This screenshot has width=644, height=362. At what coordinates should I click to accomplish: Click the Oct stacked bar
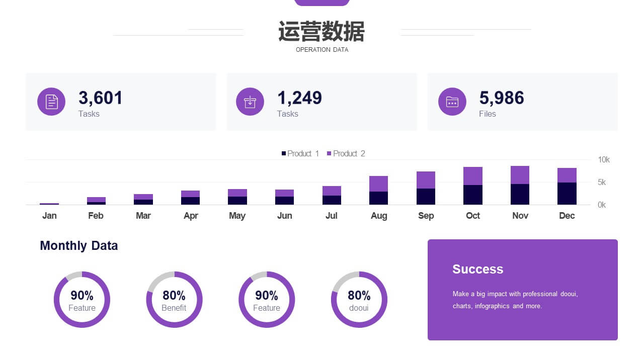[472, 187]
